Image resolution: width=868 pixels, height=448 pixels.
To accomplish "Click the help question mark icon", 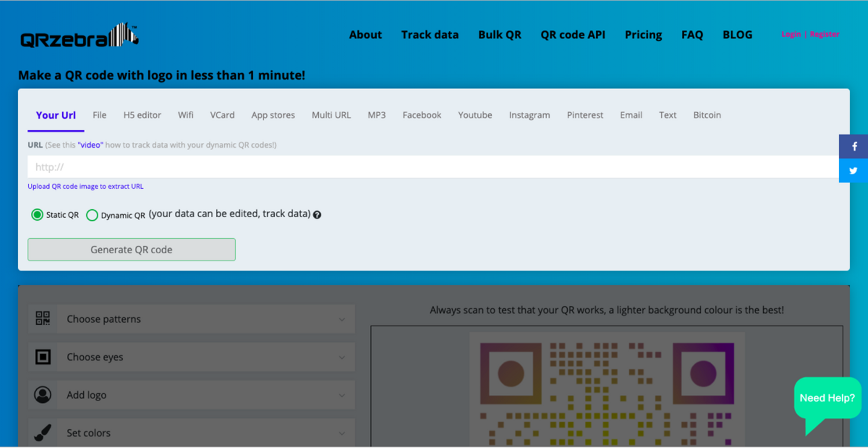I will (317, 215).
